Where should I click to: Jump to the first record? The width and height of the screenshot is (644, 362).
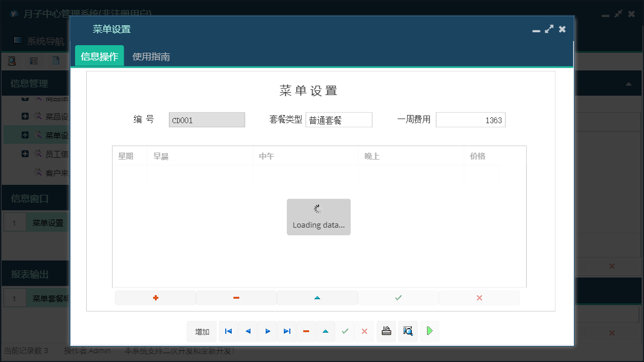228,331
